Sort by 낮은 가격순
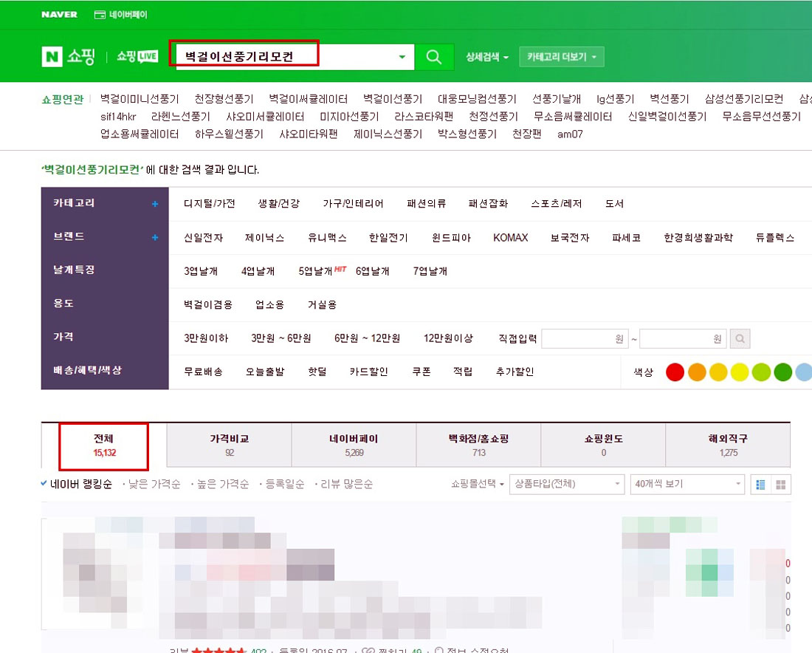Screen dimensions: 812x653 click(154, 484)
